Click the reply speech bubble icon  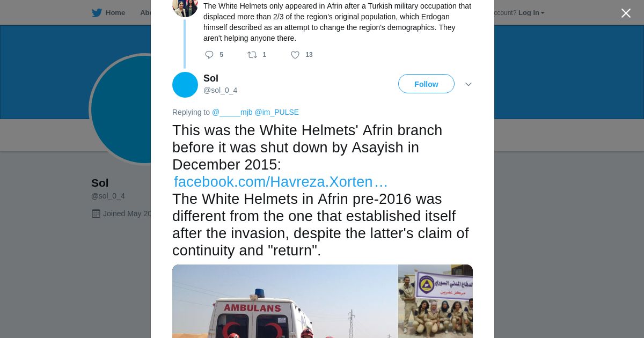coord(209,55)
